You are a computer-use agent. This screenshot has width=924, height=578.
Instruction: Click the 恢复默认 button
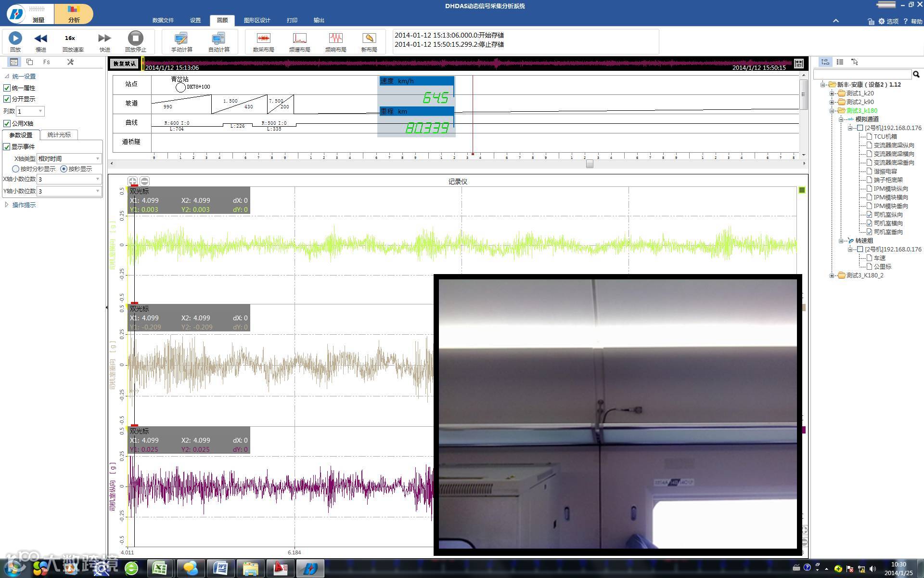124,64
